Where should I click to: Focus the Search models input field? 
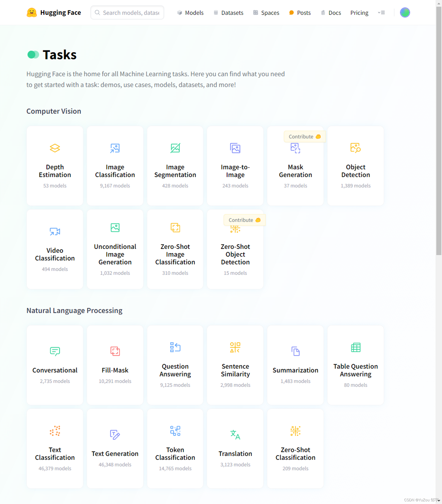(x=131, y=13)
